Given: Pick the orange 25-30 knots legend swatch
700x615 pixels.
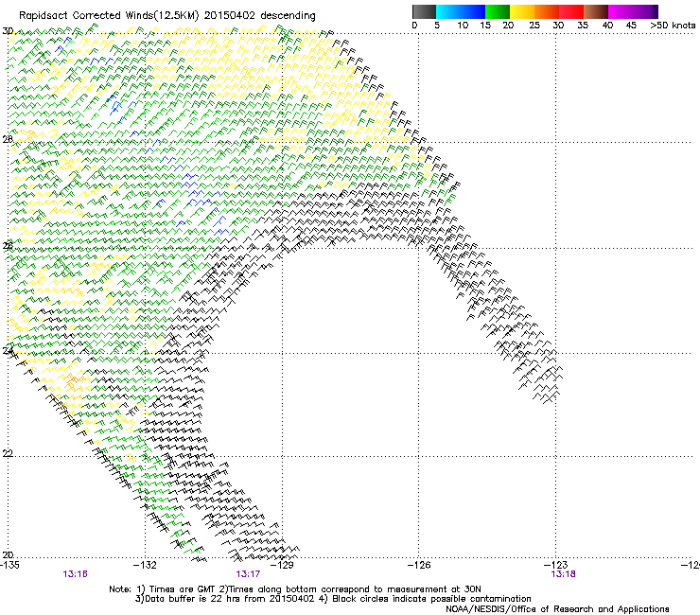Looking at the screenshot, I should point(547,11).
